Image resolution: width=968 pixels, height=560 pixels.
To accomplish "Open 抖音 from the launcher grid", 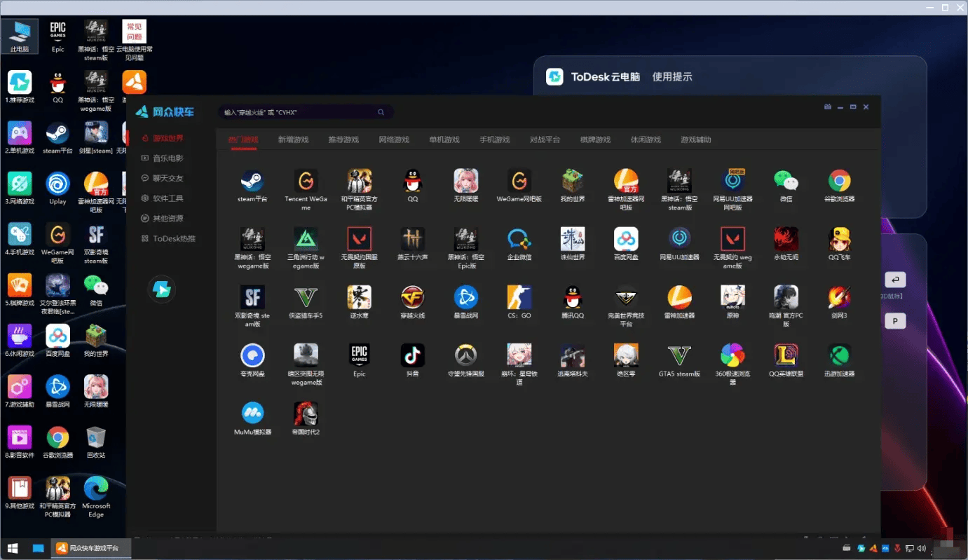I will tap(412, 356).
